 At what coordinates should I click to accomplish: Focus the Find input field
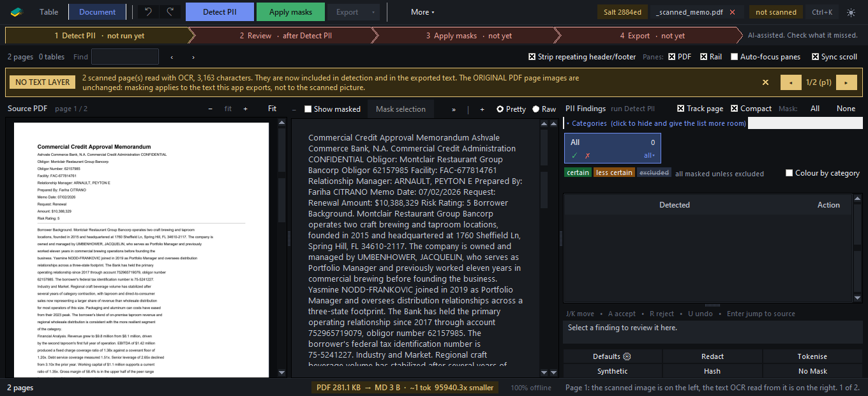click(x=125, y=57)
